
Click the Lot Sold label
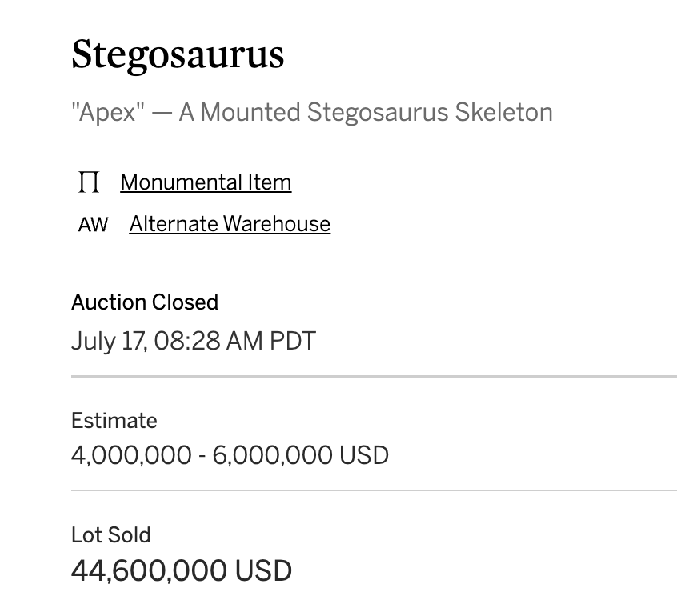111,535
